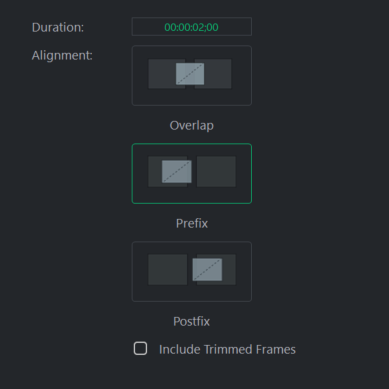Click the Postfix text label
This screenshot has width=389, height=389.
pos(192,321)
